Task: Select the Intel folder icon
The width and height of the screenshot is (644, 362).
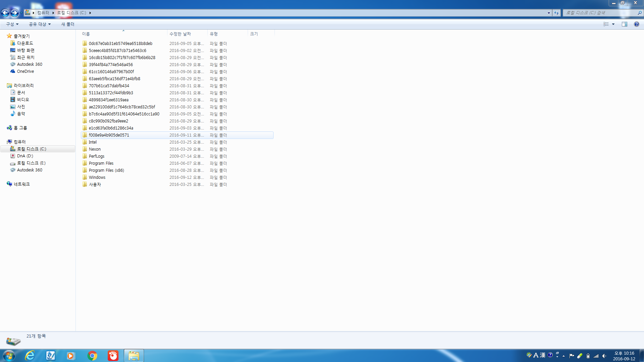Action: pyautogui.click(x=85, y=142)
